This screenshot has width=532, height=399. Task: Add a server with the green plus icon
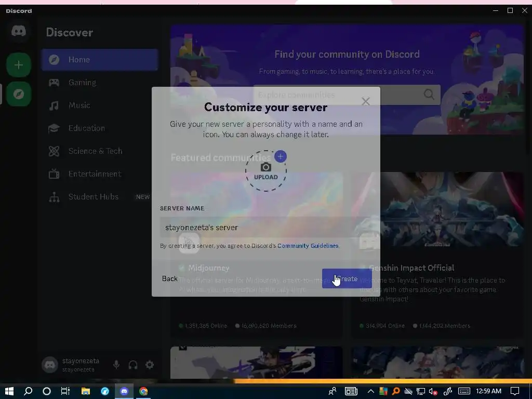coord(19,65)
